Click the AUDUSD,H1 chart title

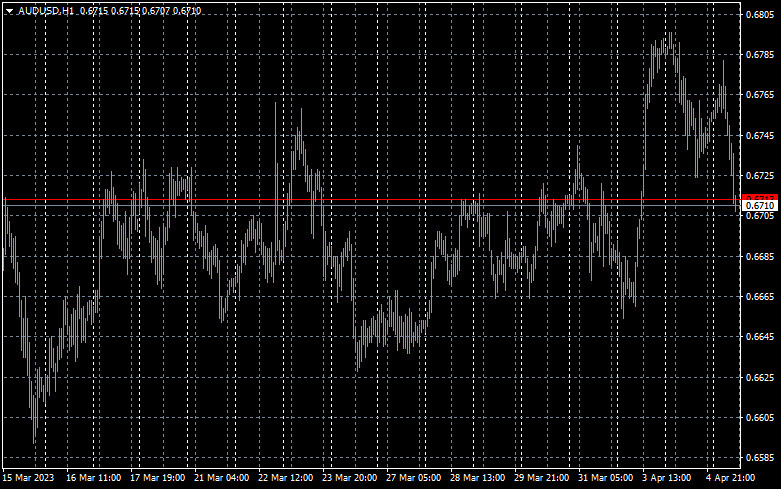click(46, 10)
